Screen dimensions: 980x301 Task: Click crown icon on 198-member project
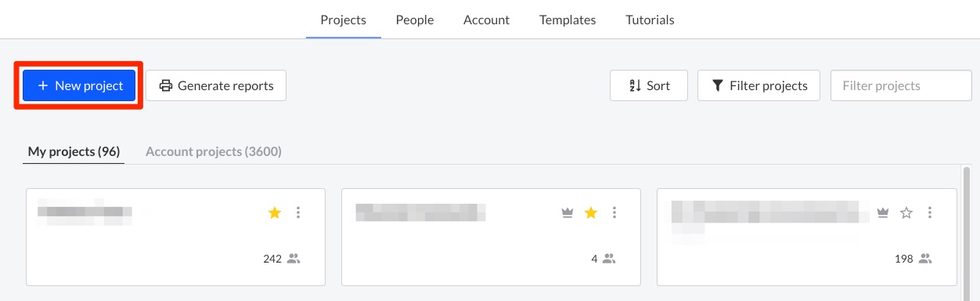[x=884, y=212]
